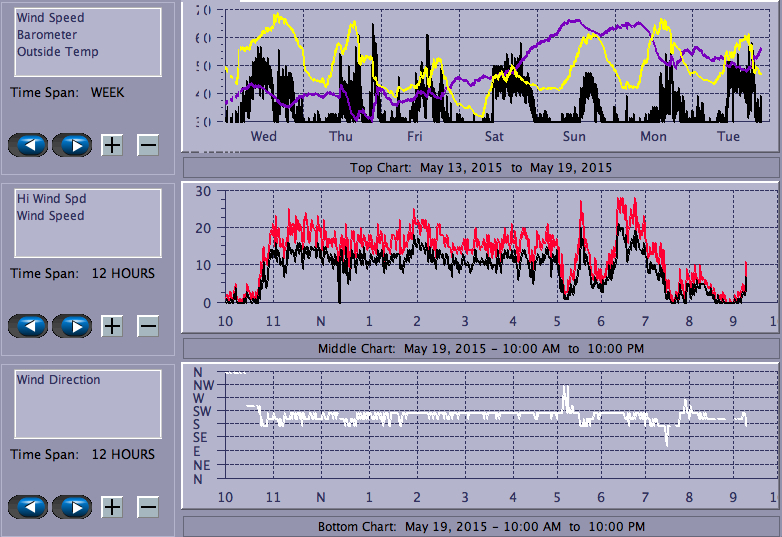Advance the middle chart forward in time
782x537 pixels.
coord(72,326)
